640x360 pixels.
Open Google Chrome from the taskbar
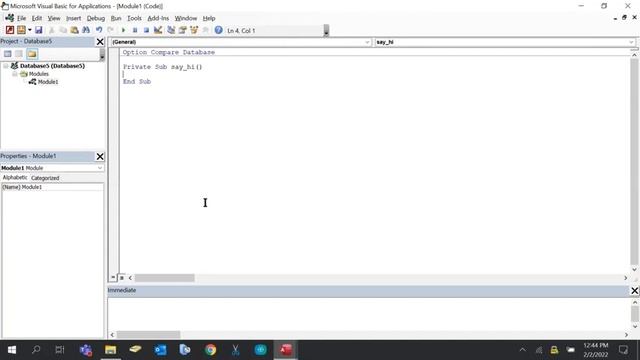tap(211, 350)
